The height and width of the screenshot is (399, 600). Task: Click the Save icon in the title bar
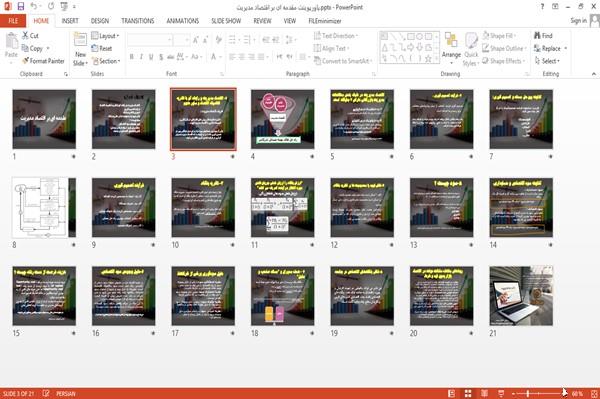click(21, 7)
